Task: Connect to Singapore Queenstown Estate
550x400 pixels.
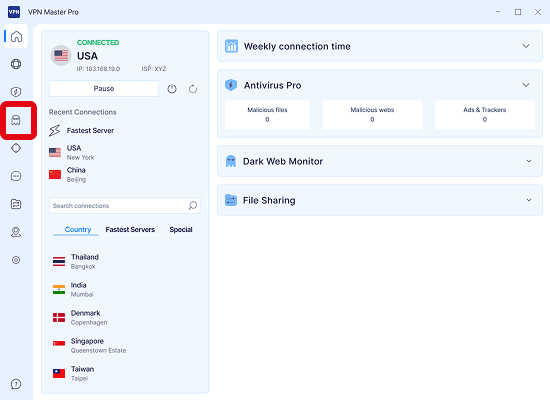Action: pyautogui.click(x=89, y=346)
